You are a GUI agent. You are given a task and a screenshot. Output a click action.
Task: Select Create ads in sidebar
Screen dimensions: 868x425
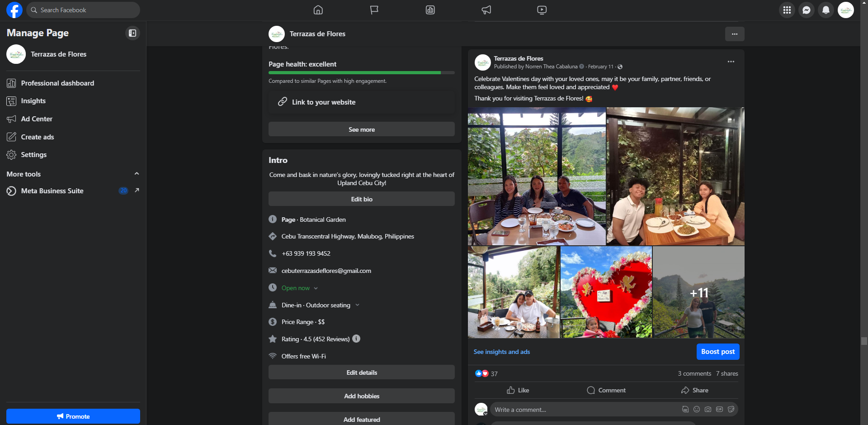coord(73,137)
